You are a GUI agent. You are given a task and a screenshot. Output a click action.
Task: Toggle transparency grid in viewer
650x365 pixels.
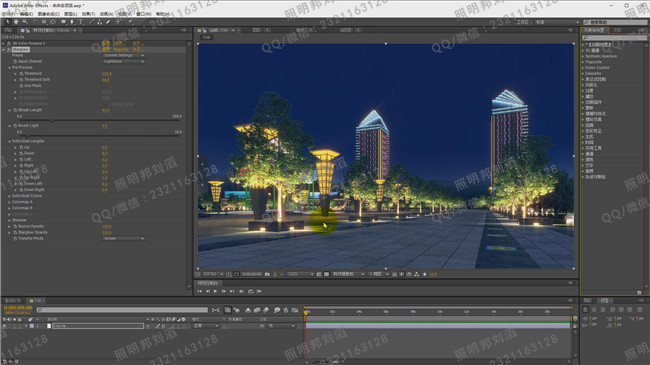[x=326, y=274]
